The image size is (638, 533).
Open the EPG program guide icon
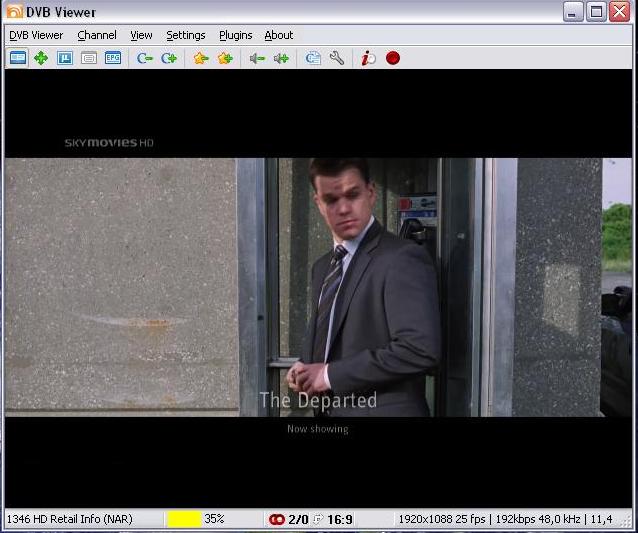pos(113,58)
